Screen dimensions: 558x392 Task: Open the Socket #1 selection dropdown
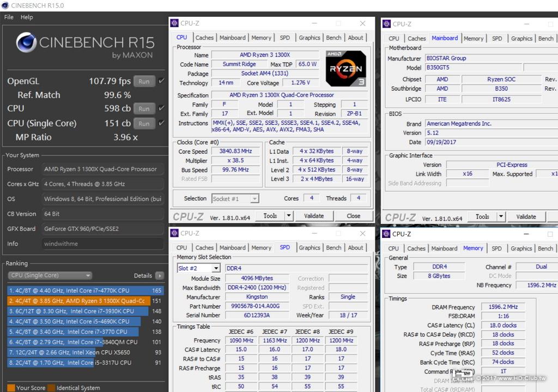coord(235,199)
